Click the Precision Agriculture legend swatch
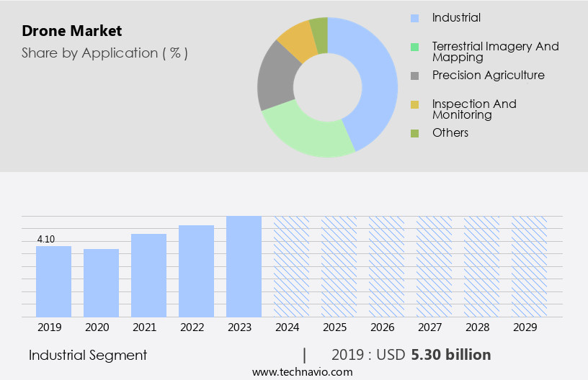Viewport: 588px width, 380px height. coord(414,76)
